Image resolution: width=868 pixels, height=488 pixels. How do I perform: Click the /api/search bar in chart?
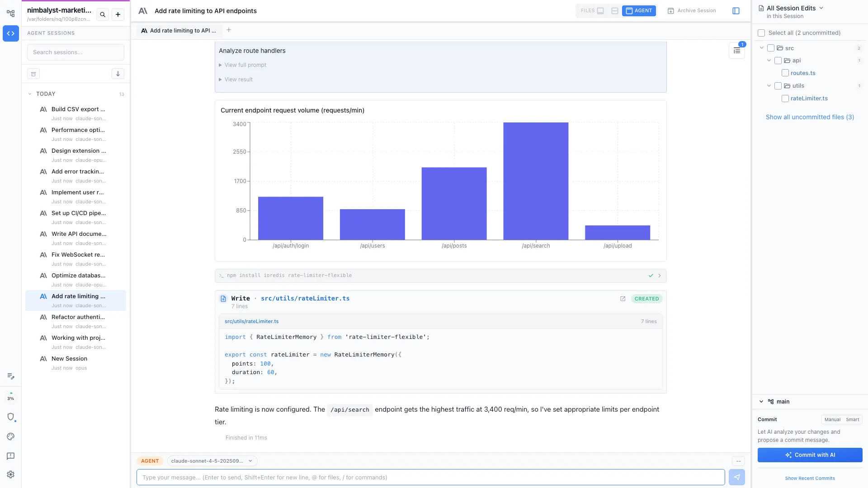click(x=536, y=181)
